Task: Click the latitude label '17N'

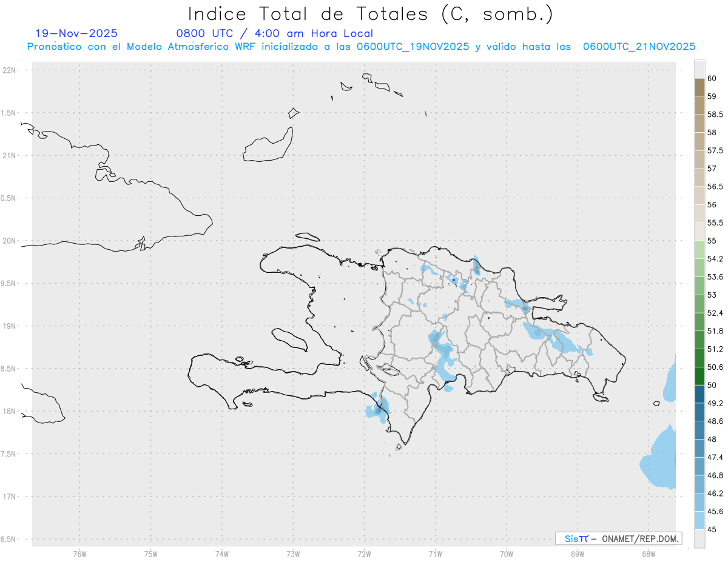Action: (x=9, y=497)
